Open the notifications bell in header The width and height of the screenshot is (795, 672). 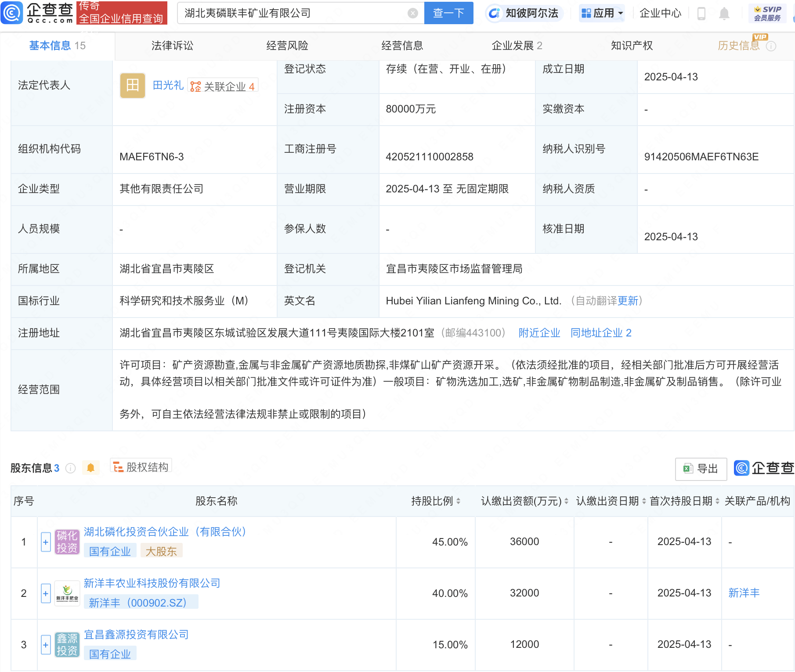point(724,14)
